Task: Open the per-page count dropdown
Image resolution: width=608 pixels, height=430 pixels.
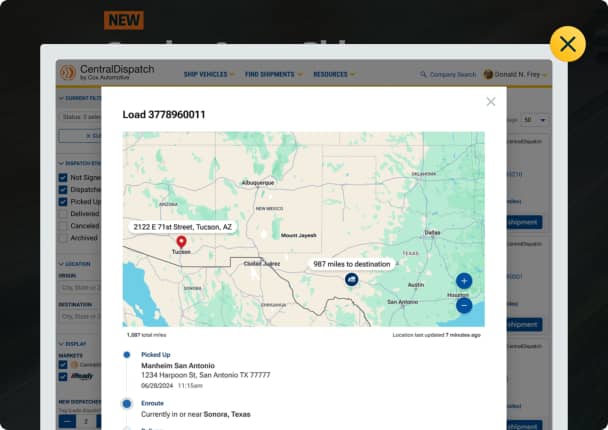Action: pyautogui.click(x=535, y=120)
